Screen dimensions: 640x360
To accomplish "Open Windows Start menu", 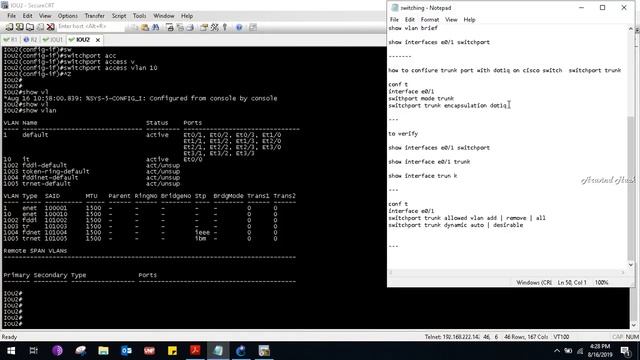I will click(11, 351).
